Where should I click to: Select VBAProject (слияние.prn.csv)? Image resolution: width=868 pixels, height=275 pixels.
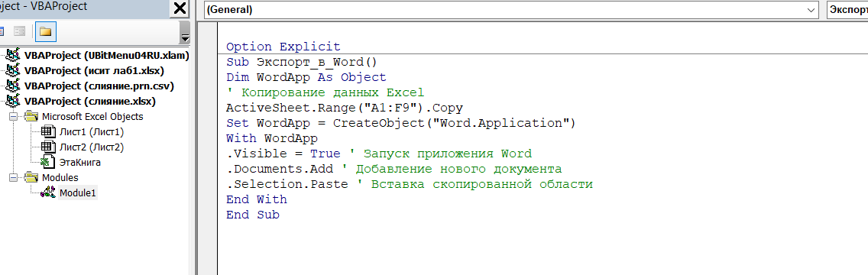point(99,86)
